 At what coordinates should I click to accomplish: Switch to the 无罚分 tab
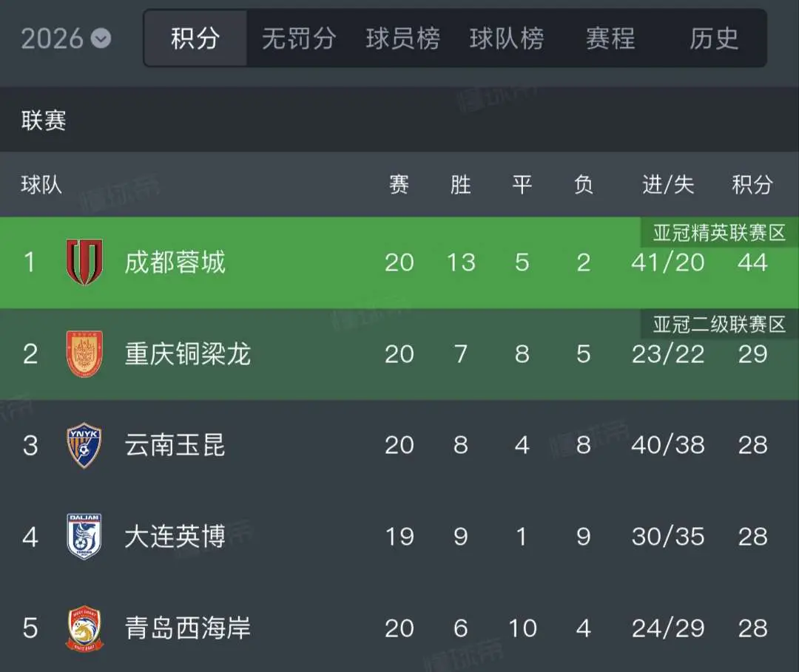click(x=299, y=38)
